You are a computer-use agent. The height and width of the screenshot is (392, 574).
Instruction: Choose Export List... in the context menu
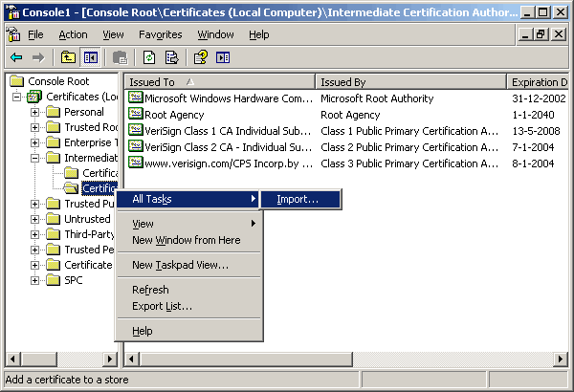point(188,306)
